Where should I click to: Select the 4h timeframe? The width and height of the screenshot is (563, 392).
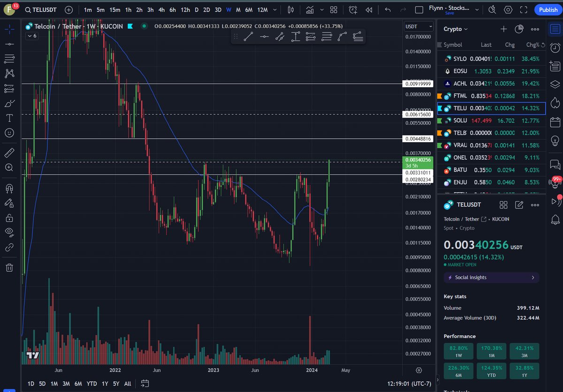tap(161, 10)
